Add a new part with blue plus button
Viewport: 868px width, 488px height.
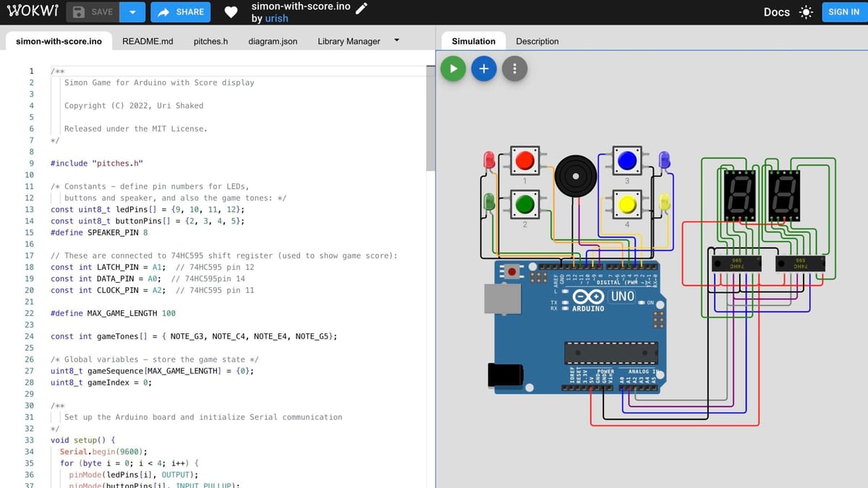pos(484,69)
